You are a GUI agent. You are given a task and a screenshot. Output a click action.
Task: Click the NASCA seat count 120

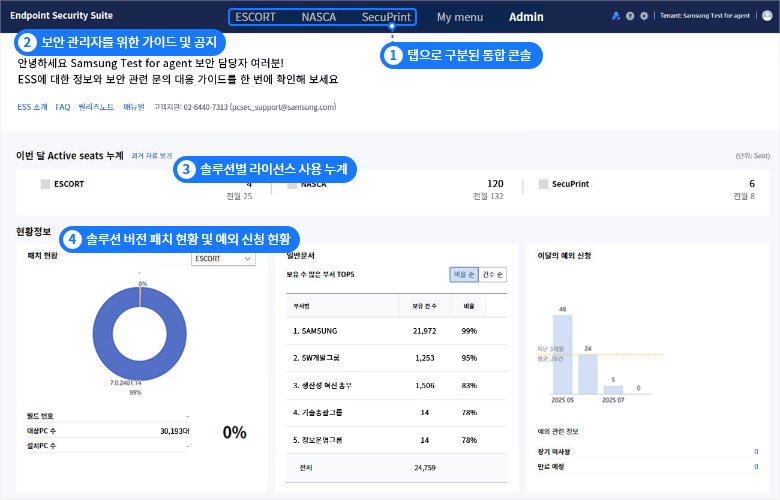click(495, 184)
